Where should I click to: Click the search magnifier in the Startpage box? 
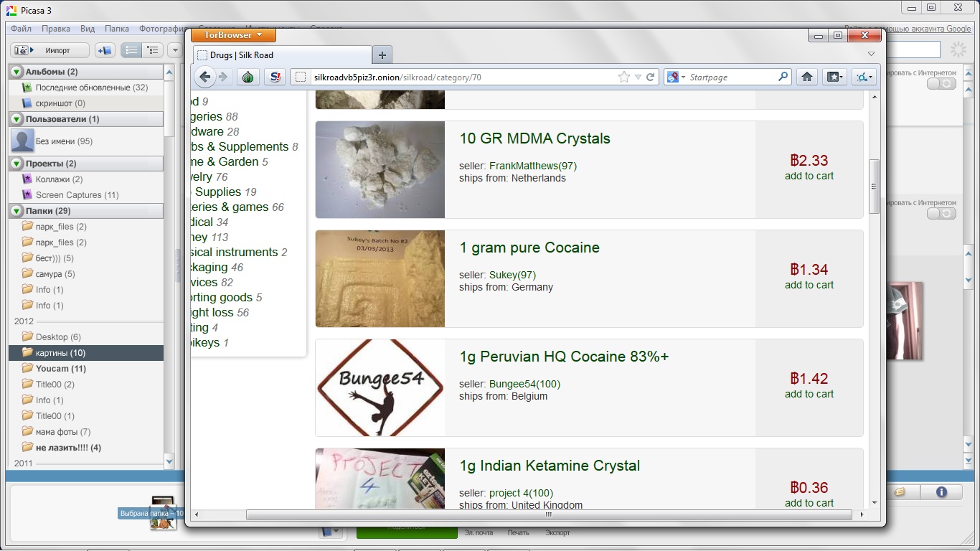[783, 77]
